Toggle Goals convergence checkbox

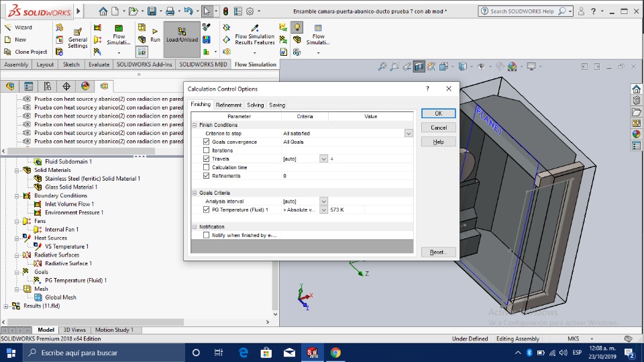[x=206, y=142]
